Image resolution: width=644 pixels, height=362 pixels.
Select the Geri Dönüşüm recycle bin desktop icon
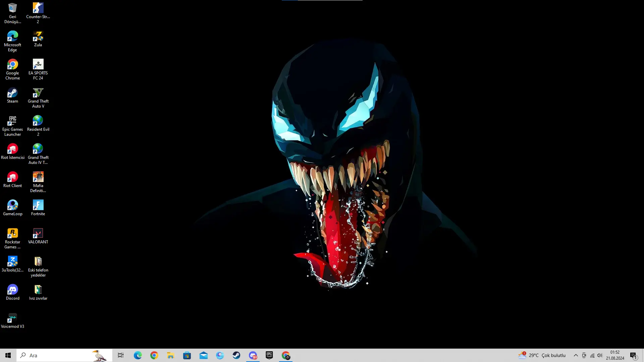click(12, 13)
